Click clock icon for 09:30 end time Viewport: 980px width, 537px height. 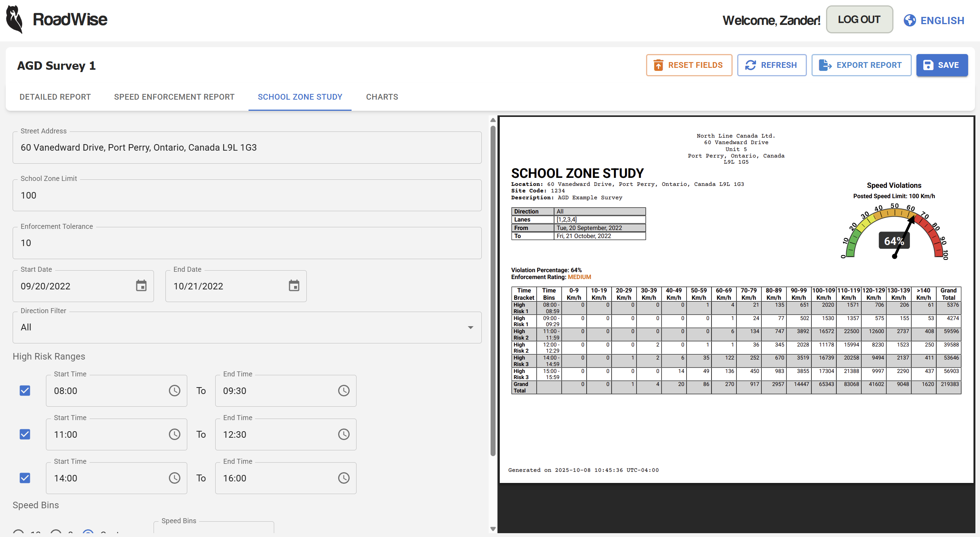pos(344,391)
